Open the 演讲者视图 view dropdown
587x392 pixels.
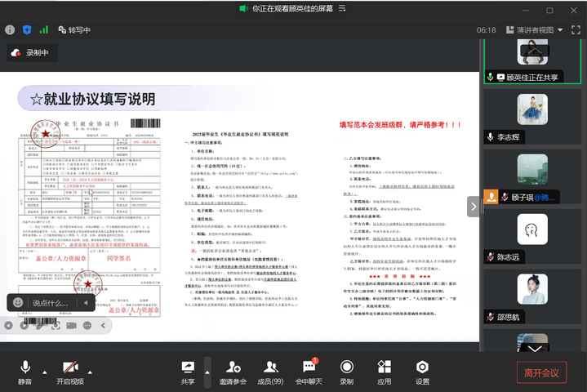click(535, 29)
